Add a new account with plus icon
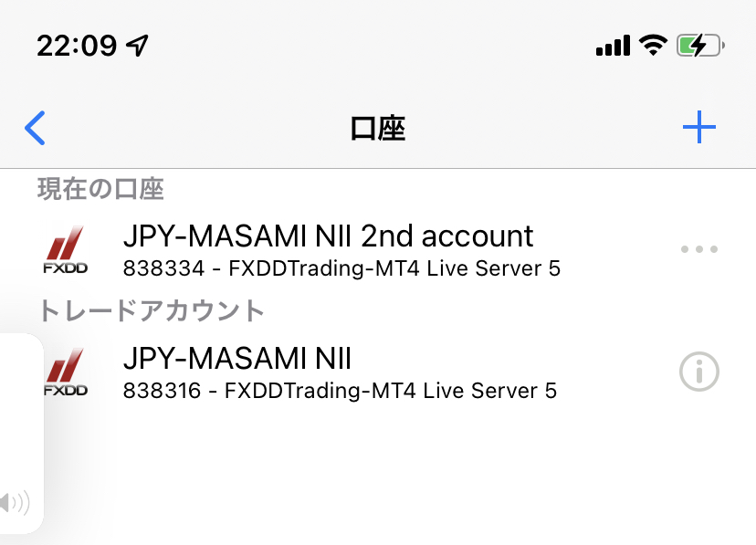Image resolution: width=756 pixels, height=545 pixels. 699,127
